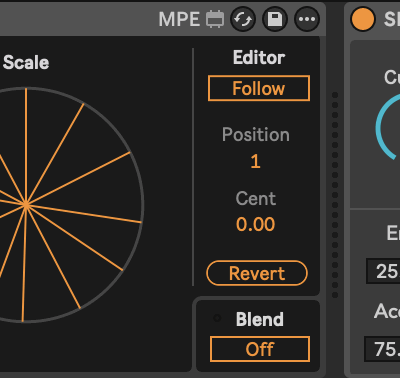Open the three-dots device options menu
400x378 pixels.
click(307, 19)
